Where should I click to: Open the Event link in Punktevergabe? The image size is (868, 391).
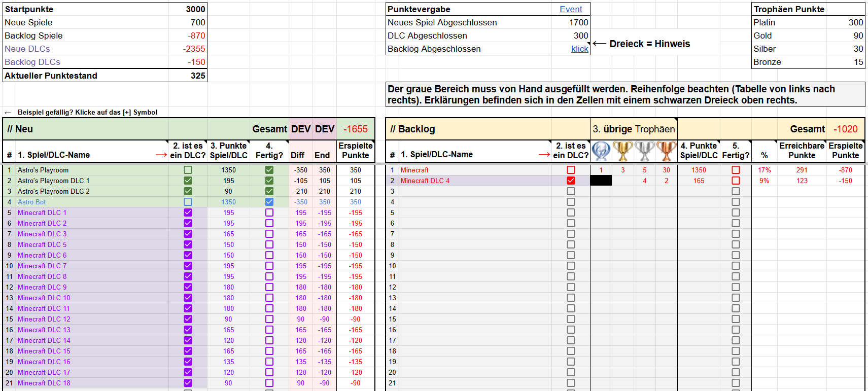(x=571, y=9)
